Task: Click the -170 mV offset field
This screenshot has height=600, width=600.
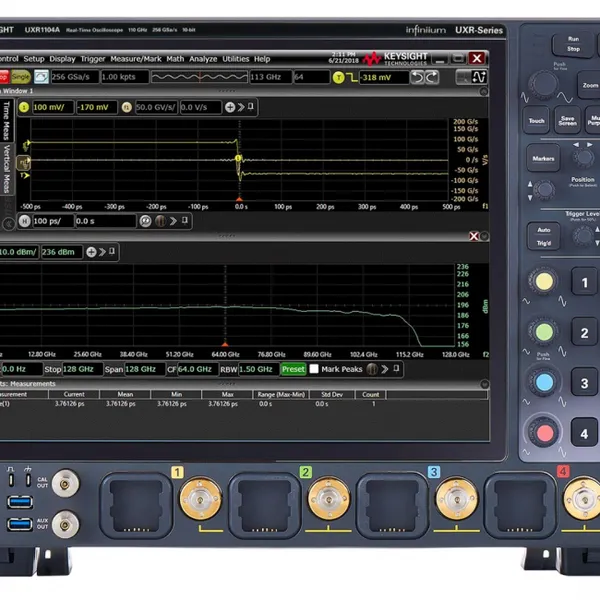Action: point(96,107)
